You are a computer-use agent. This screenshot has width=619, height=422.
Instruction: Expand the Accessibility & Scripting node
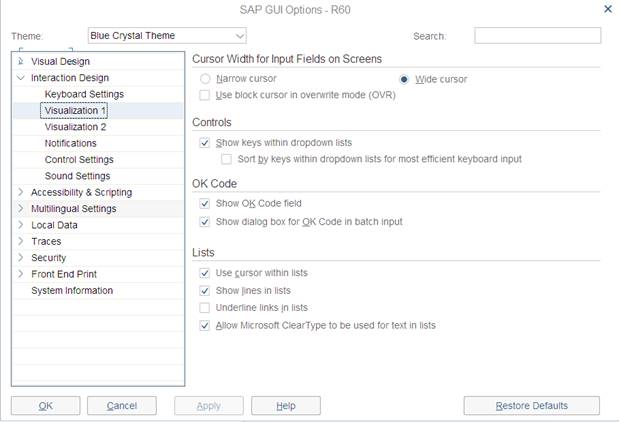[21, 192]
